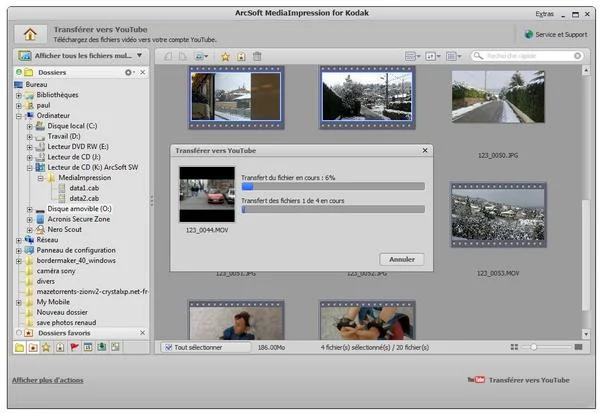This screenshot has width=600, height=413.
Task: Open Service et Support link
Action: [x=561, y=34]
